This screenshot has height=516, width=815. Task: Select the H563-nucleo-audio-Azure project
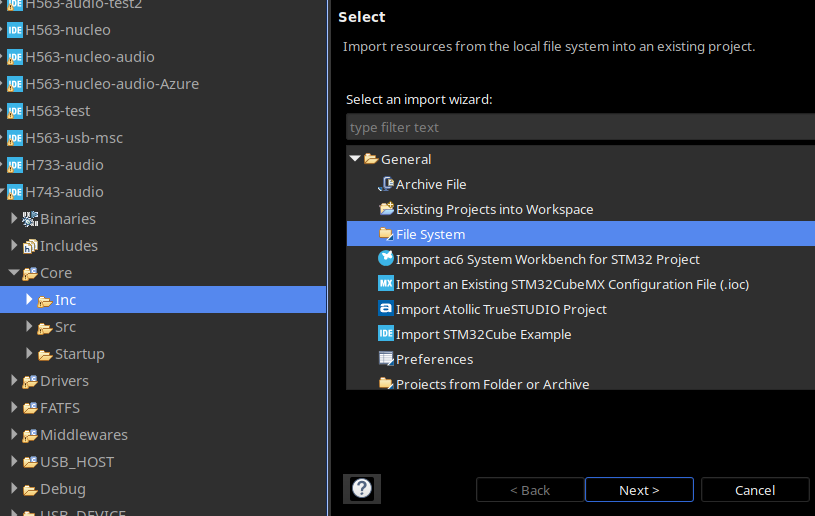point(112,84)
